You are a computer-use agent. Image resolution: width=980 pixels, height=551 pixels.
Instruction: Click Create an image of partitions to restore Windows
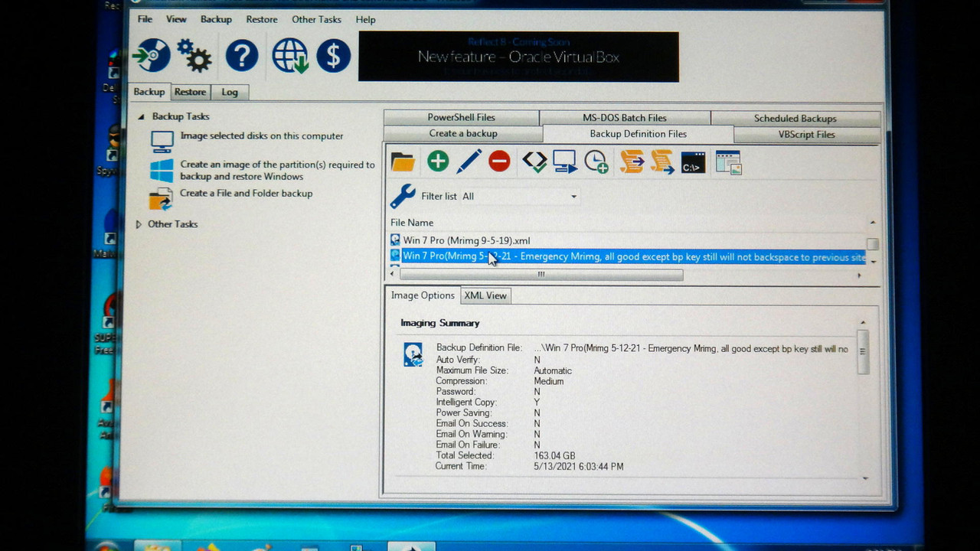tap(277, 170)
